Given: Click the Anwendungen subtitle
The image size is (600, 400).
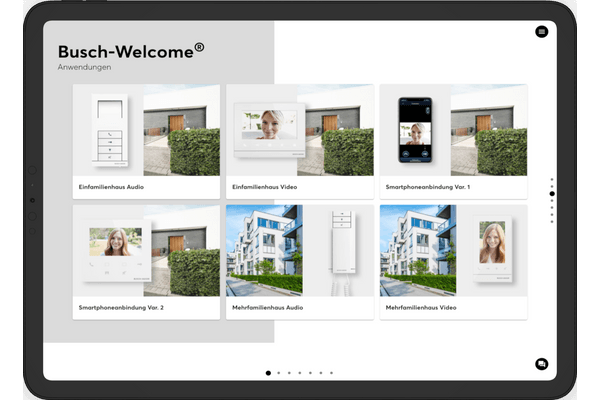Looking at the screenshot, I should pos(85,67).
